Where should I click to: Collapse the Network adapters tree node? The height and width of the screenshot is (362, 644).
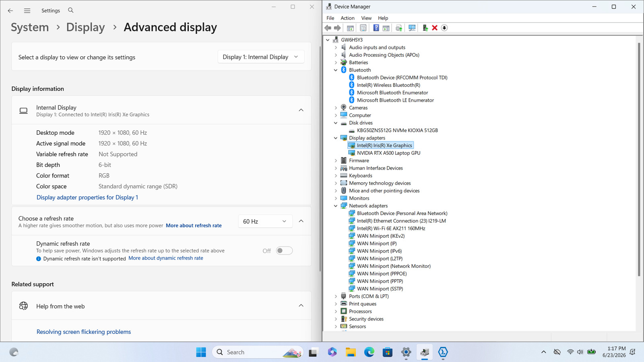click(336, 206)
